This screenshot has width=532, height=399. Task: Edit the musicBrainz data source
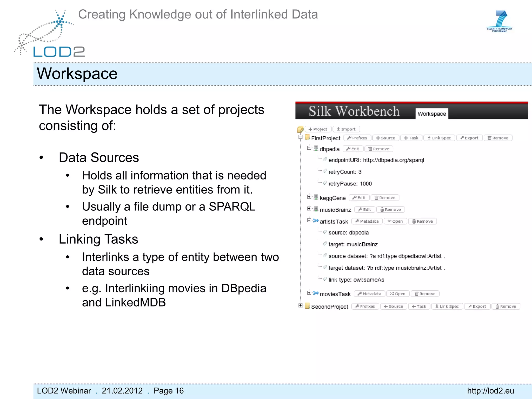click(x=365, y=209)
